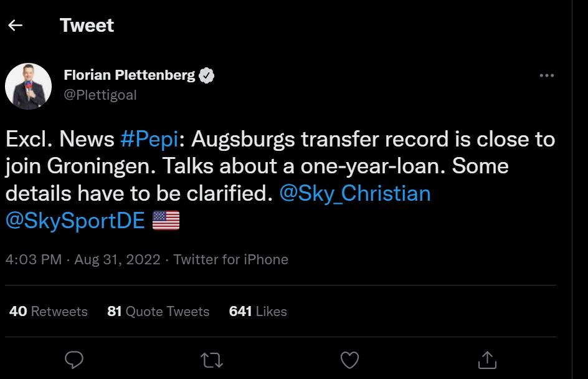Image resolution: width=588 pixels, height=379 pixels.
Task: Click the Twitter for iPhone source label
Action: (232, 259)
